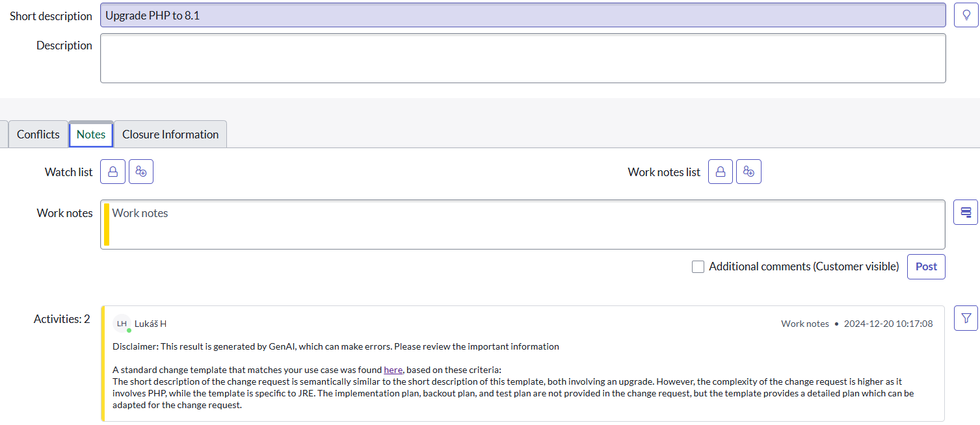980x425 pixels.
Task: Select the Notes tab
Action: [x=91, y=135]
